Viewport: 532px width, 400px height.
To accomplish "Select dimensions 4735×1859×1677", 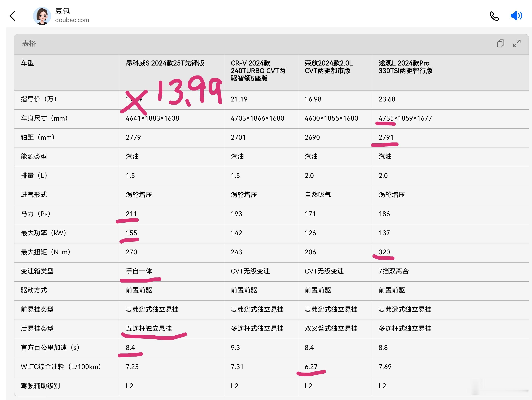I will [405, 118].
